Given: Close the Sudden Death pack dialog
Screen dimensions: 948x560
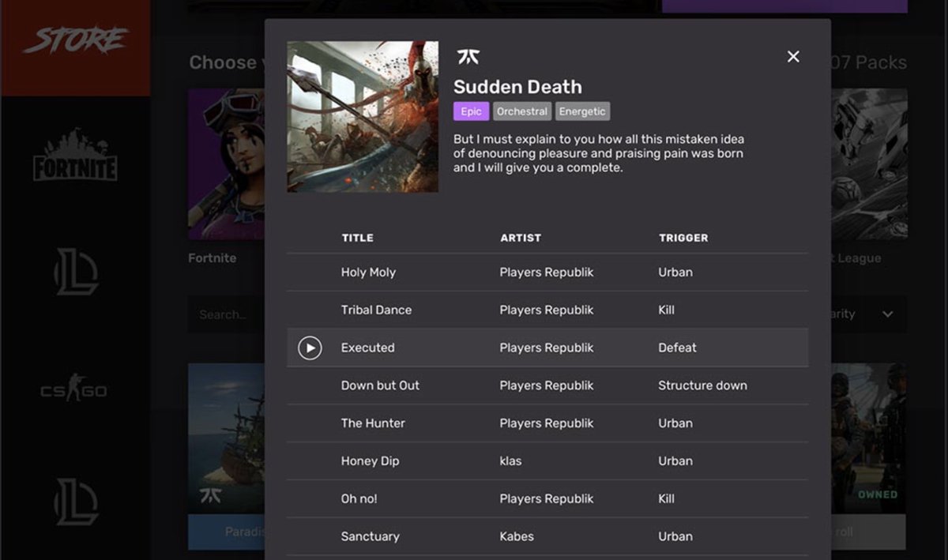Looking at the screenshot, I should (x=793, y=56).
